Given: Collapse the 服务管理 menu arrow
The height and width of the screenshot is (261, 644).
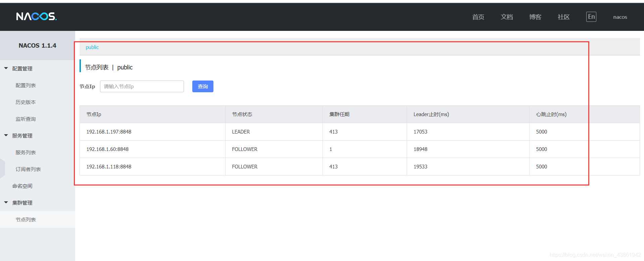Looking at the screenshot, I should click(6, 136).
